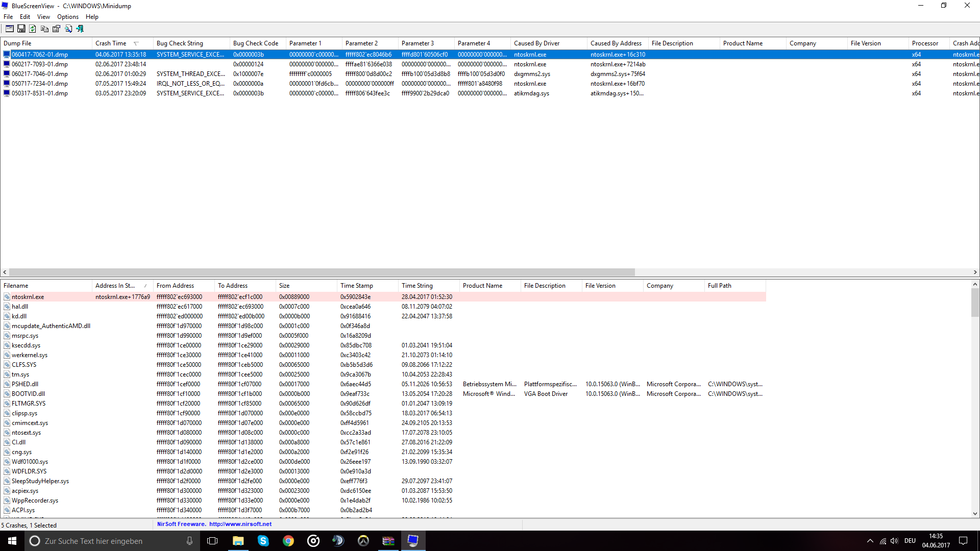Click the upper pane horizontal scrollbar thumb

pyautogui.click(x=322, y=272)
